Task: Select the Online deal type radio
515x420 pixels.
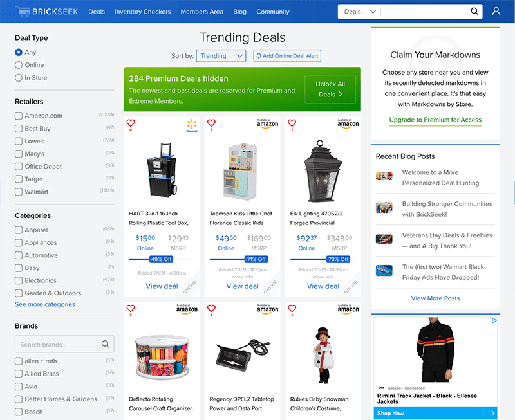Action: 19,65
